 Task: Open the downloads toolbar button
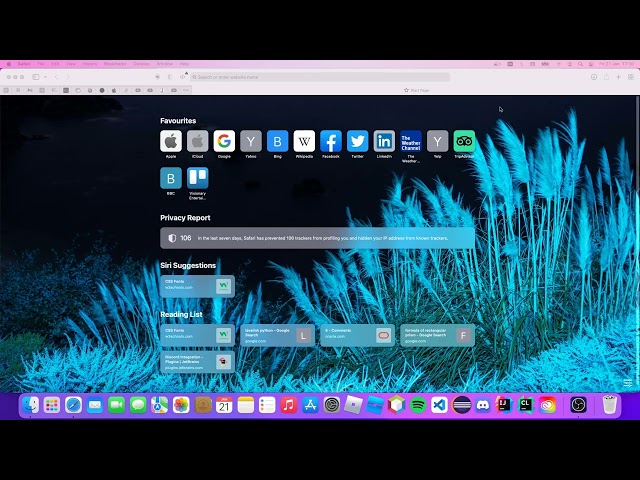click(594, 77)
